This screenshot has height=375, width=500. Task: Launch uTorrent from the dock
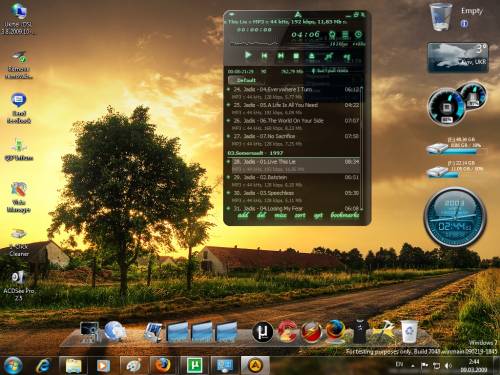(263, 332)
